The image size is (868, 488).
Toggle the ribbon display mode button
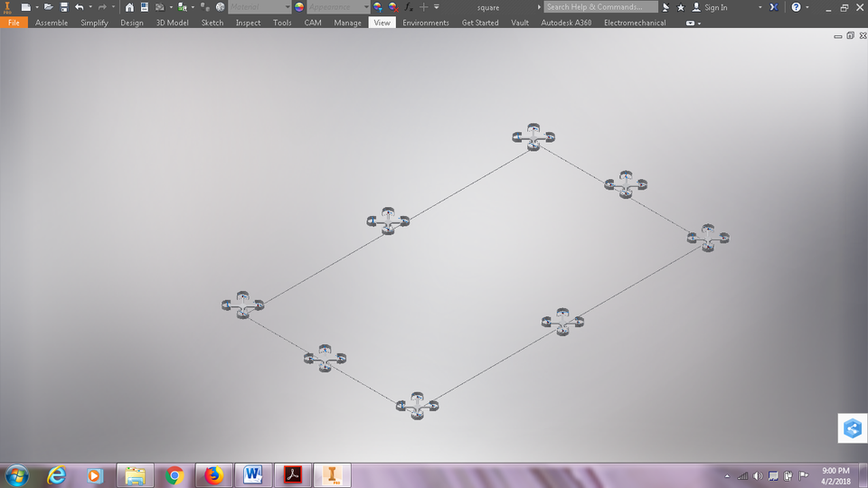click(x=692, y=23)
